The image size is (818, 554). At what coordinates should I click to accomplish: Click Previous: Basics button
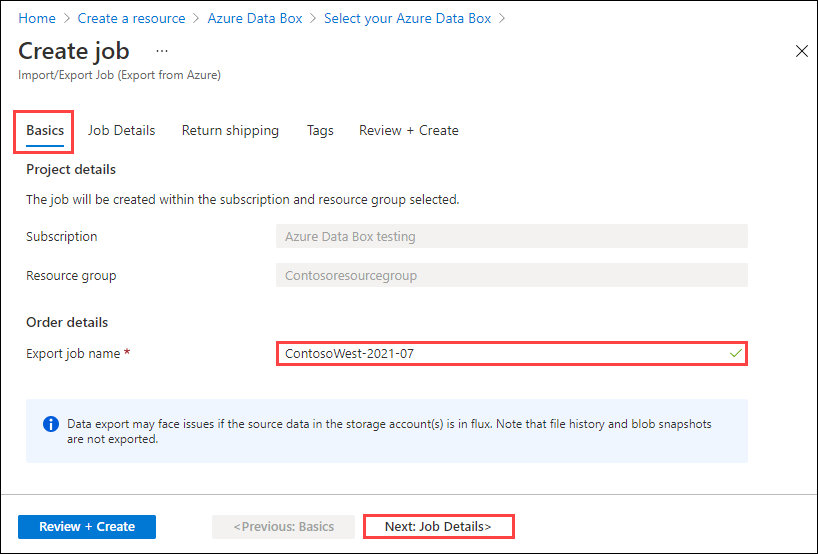(x=283, y=527)
